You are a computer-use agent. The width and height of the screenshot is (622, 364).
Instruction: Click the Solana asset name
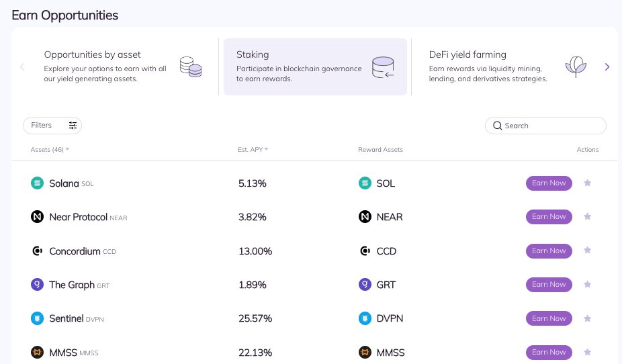pos(64,183)
